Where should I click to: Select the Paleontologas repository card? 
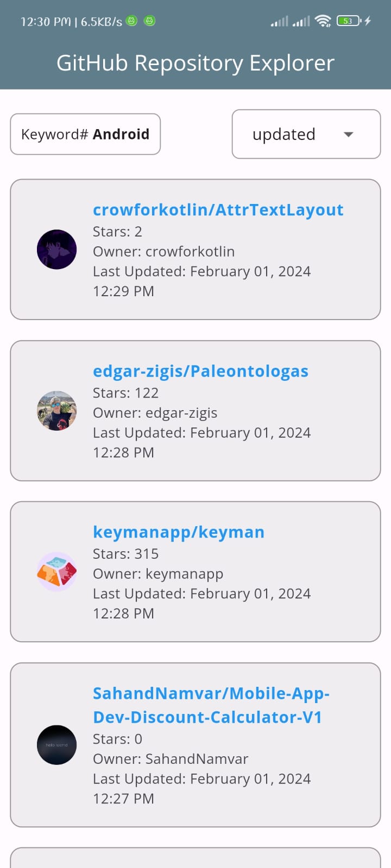click(195, 411)
